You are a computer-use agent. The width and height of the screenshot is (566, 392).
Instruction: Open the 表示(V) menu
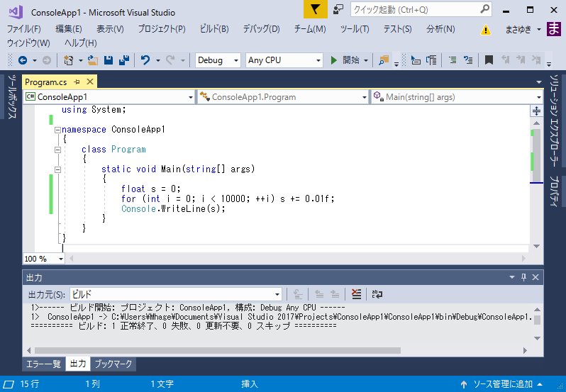tap(110, 29)
